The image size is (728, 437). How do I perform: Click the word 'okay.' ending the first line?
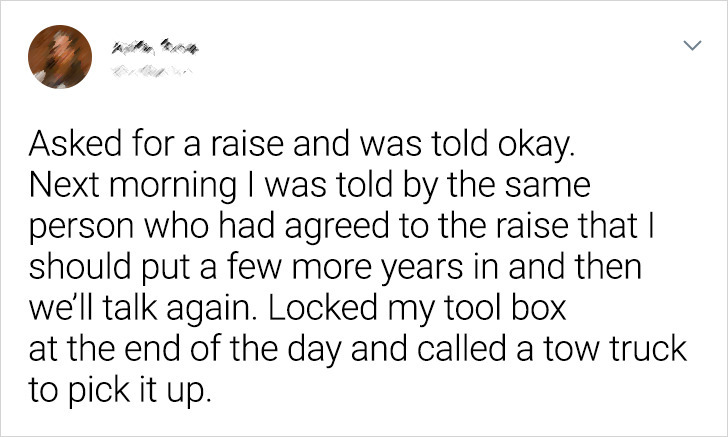[537, 146]
